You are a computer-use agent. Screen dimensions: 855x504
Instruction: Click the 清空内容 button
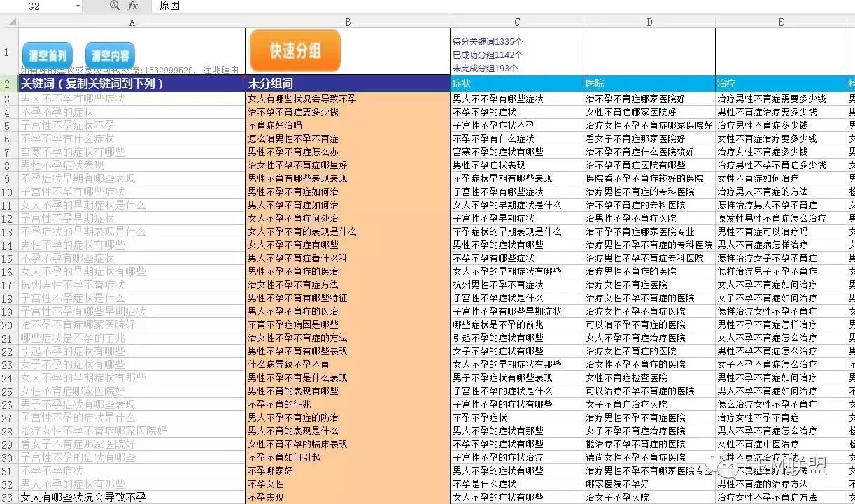click(110, 55)
